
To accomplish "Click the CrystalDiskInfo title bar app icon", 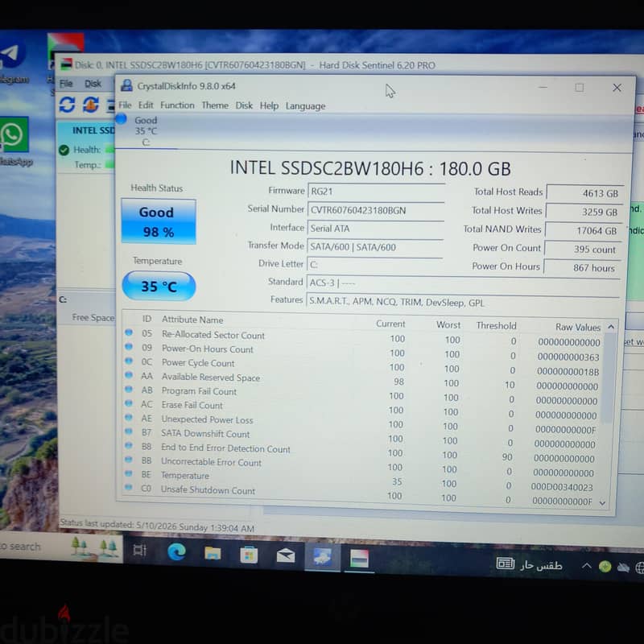I will (126, 85).
